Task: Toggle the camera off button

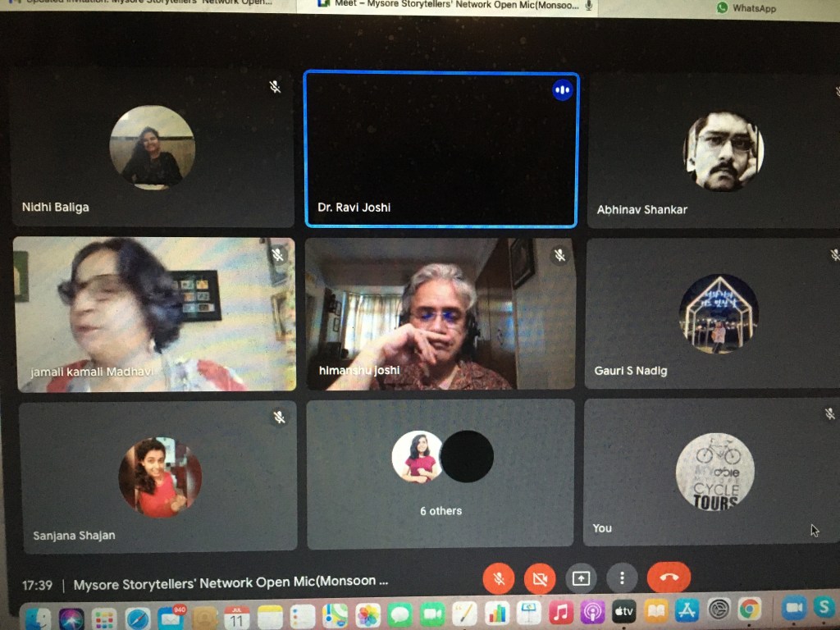Action: coord(539,578)
